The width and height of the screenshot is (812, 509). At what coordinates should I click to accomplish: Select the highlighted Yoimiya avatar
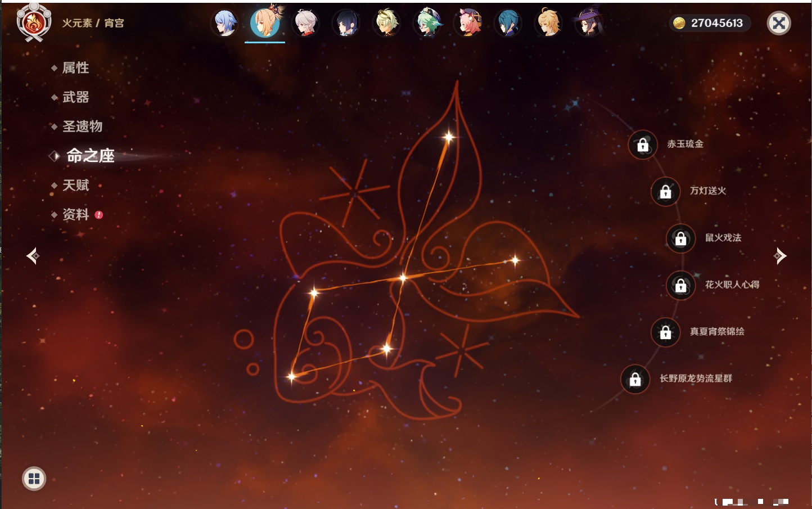(x=265, y=23)
